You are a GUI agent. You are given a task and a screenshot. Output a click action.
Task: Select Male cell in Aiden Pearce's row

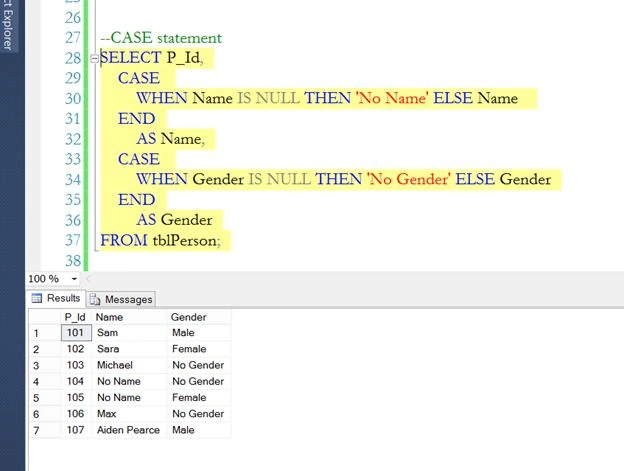[x=199, y=430]
